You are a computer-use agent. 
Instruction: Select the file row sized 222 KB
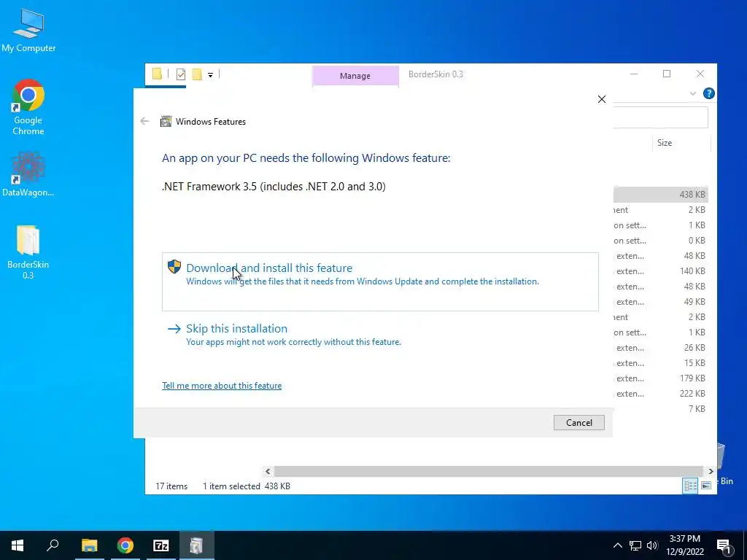point(661,393)
